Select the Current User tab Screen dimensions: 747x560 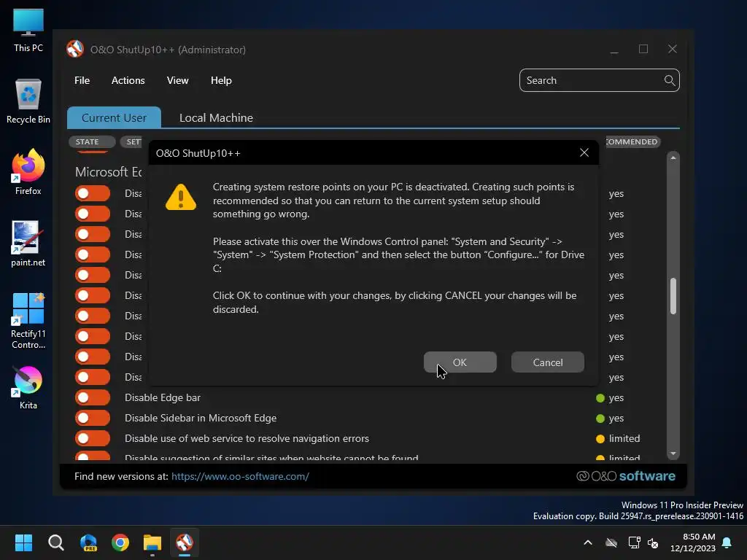(x=114, y=117)
